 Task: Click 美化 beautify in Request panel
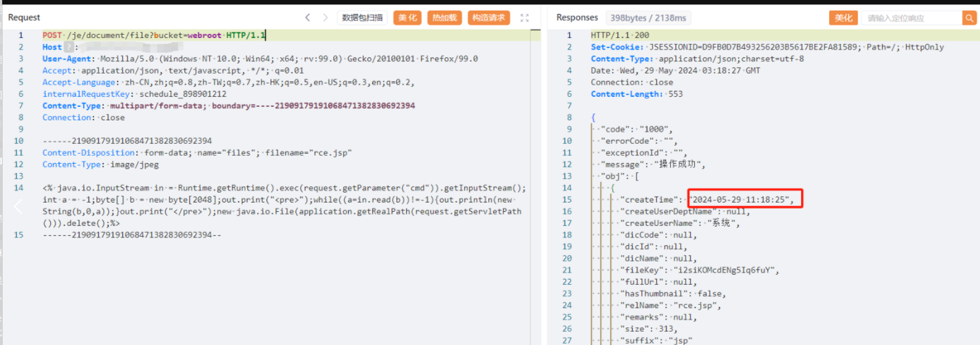pos(407,18)
